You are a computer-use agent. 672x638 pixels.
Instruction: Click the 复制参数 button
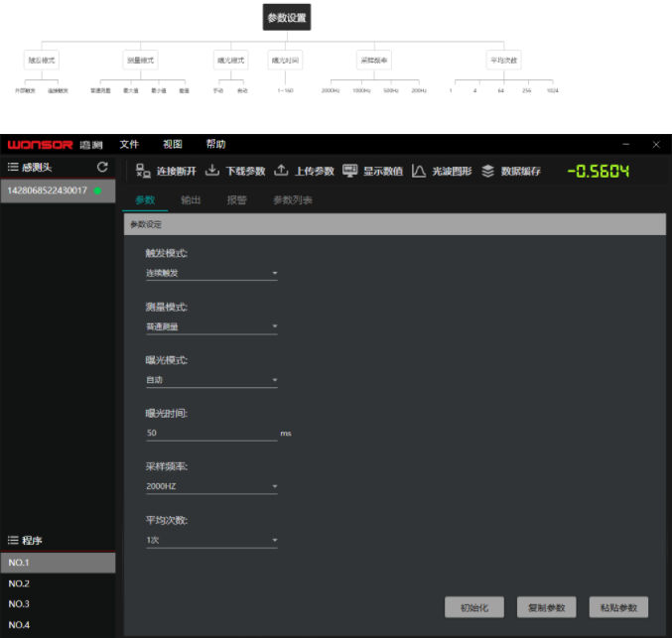546,607
